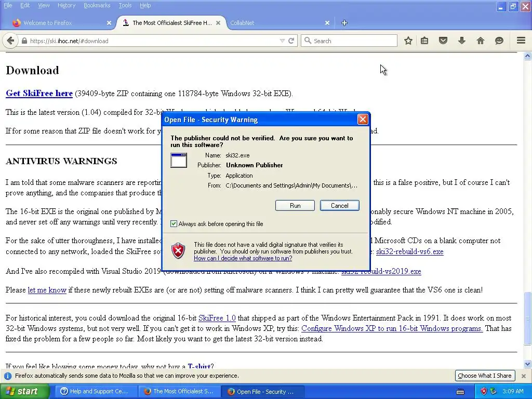Click the magnifier icon in the search box
The image size is (532, 399).
[308, 41]
